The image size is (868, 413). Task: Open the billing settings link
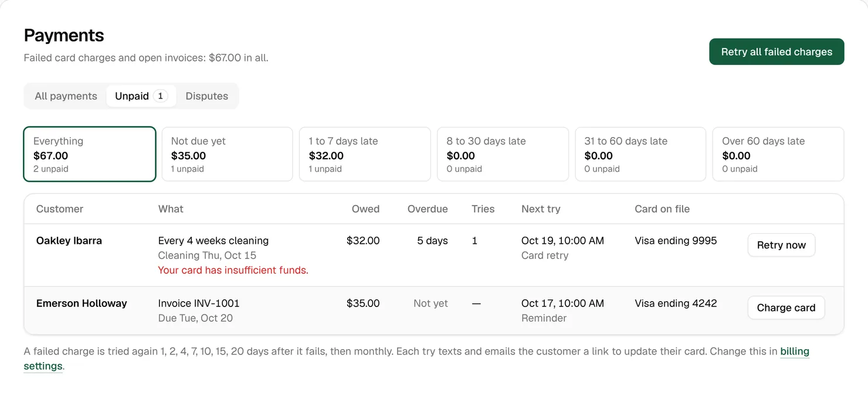coord(795,351)
